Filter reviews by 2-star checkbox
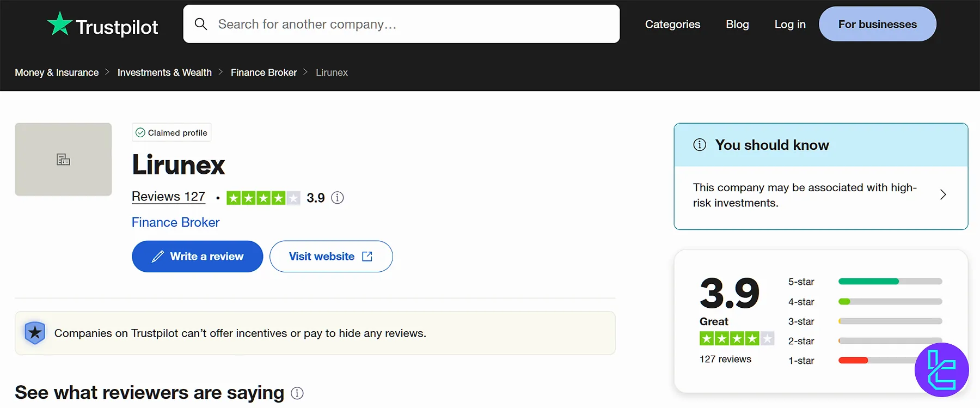The image size is (980, 408). pos(801,341)
